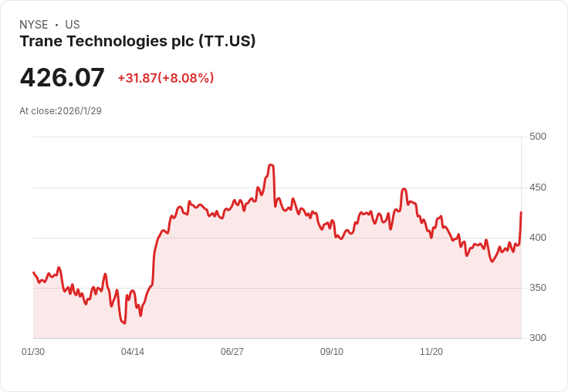Select the 06/27 date on x-axis

[232, 352]
